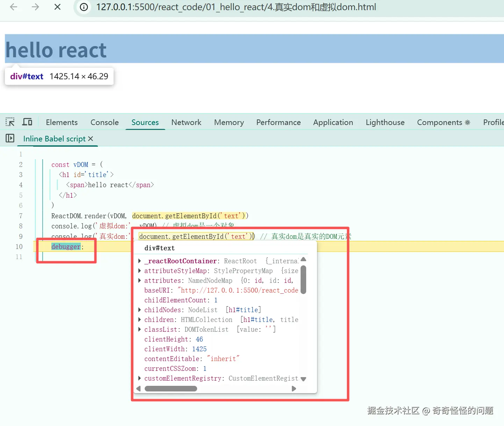This screenshot has width=504, height=426.
Task: Set breakpoint on line number 2
Action: pos(21,164)
